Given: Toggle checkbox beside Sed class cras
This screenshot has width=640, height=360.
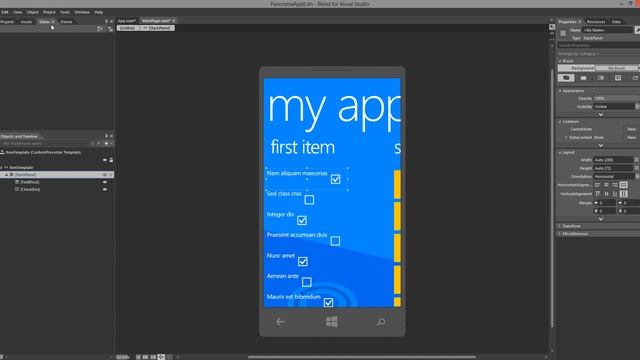Looking at the screenshot, I should click(x=309, y=200).
